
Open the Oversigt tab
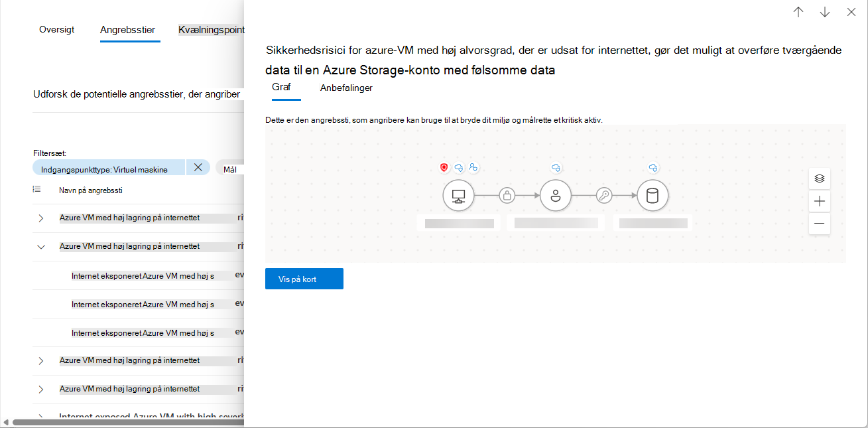click(x=57, y=30)
